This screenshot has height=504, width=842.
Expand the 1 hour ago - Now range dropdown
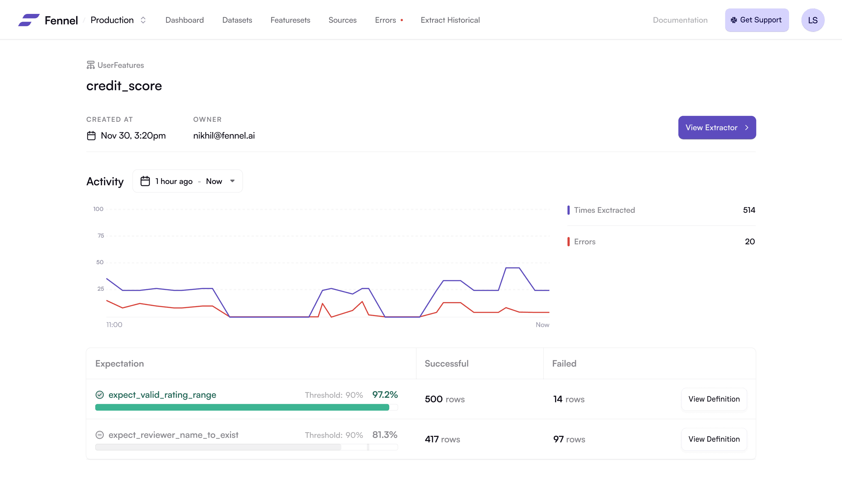coord(232,181)
